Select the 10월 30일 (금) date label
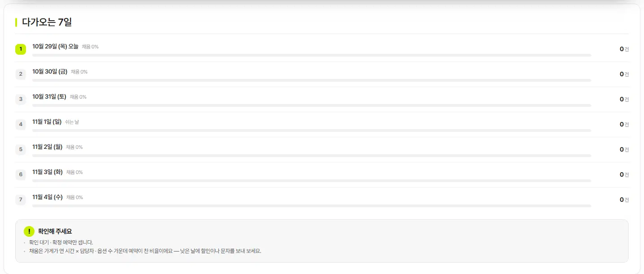Viewport: 644px width, 274px height. [50, 72]
